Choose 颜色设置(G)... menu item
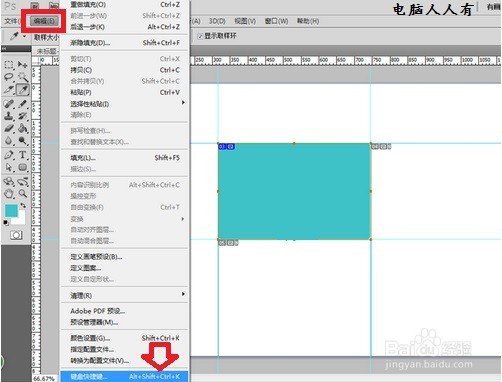This screenshot has height=382, width=502. click(124, 338)
